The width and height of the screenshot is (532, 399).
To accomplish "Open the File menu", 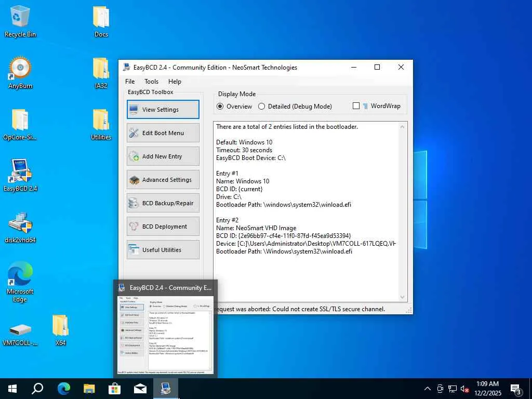I will coord(129,82).
